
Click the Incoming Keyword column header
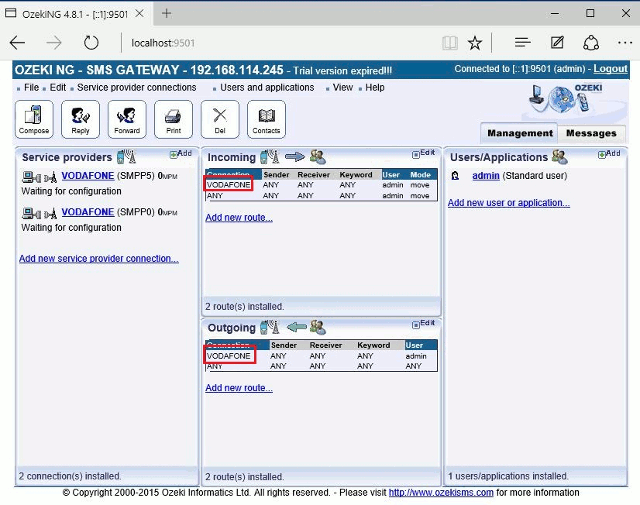pyautogui.click(x=356, y=175)
